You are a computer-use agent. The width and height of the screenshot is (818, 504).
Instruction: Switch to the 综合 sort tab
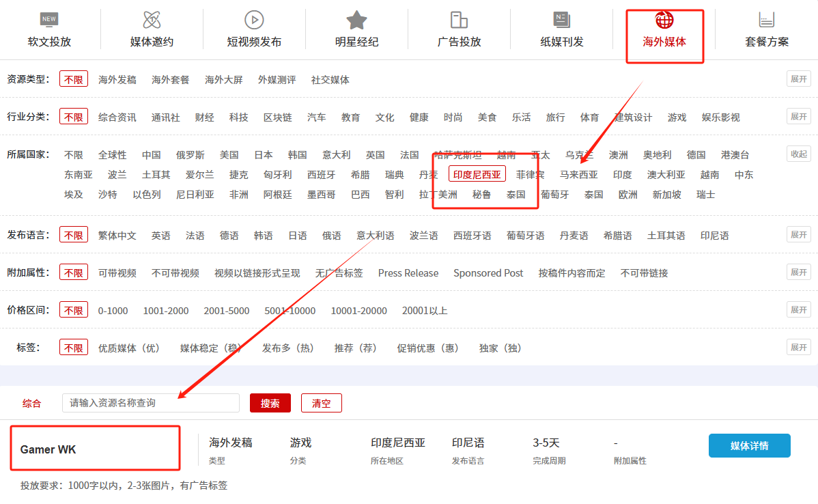click(31, 403)
